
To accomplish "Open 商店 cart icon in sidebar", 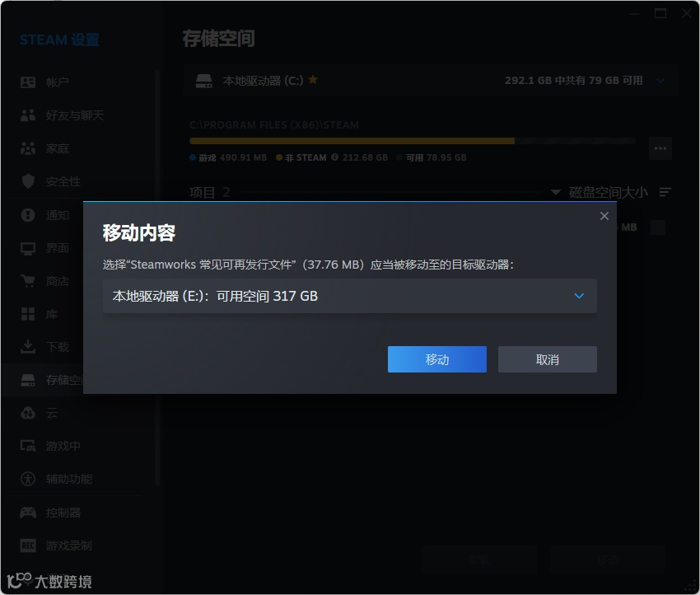I will (x=28, y=281).
